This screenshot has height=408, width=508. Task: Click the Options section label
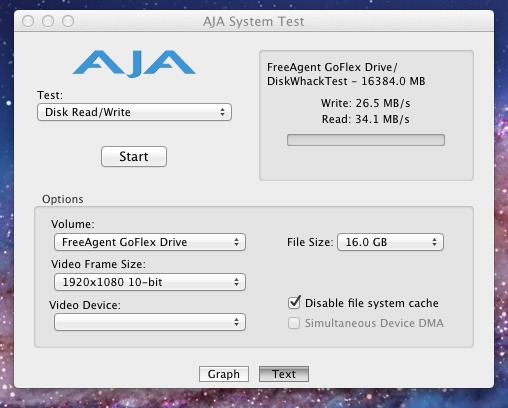(x=63, y=199)
